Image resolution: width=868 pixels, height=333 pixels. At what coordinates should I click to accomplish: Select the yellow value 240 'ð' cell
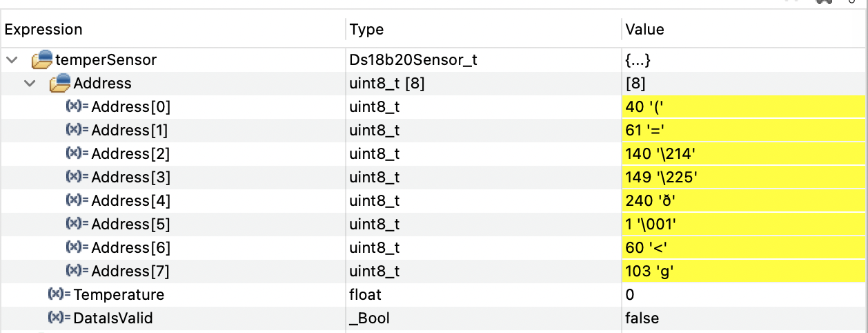[x=743, y=201]
